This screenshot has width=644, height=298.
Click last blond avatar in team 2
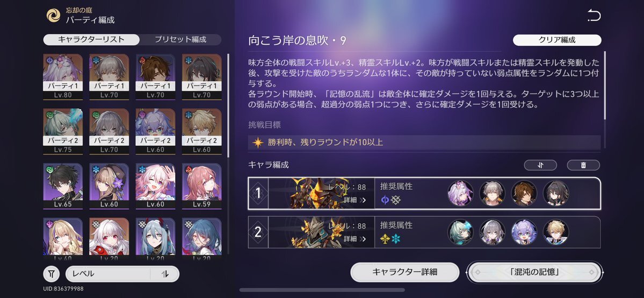(x=556, y=232)
